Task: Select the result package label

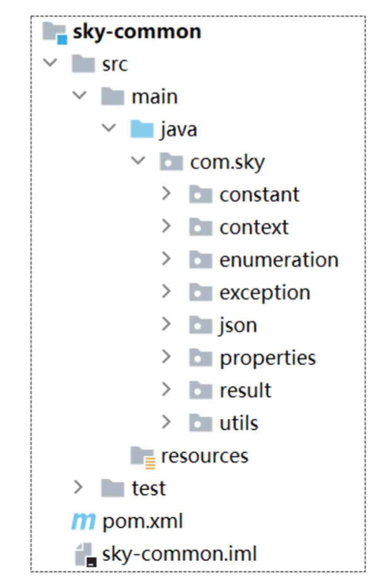Action: (x=245, y=391)
